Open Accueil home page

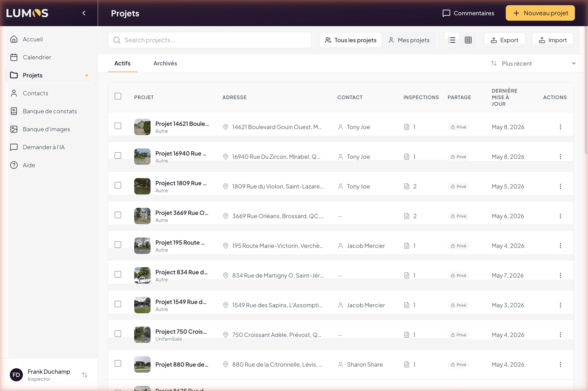(49, 39)
